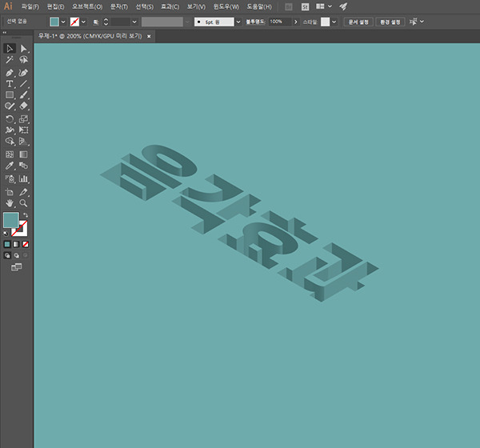This screenshot has height=448, width=480.
Task: Choose the Rotate tool
Action: pyautogui.click(x=9, y=119)
